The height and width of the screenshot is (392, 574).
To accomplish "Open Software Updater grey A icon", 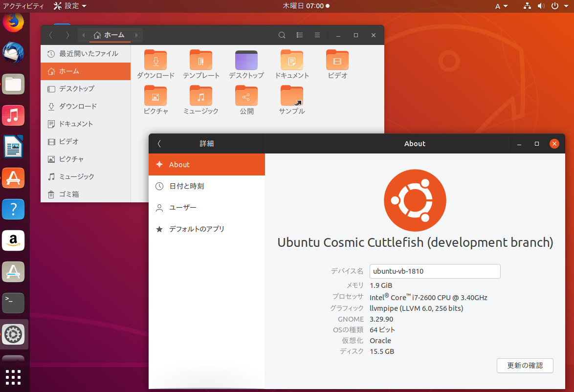I will click(13, 272).
